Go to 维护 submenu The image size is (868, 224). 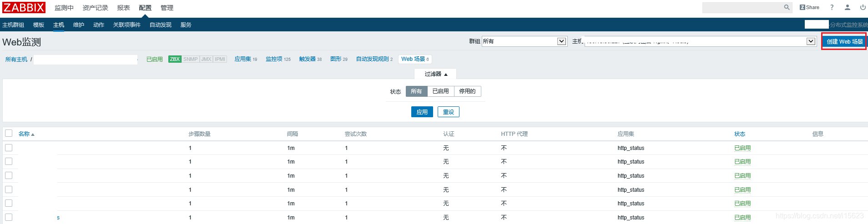[x=79, y=25]
